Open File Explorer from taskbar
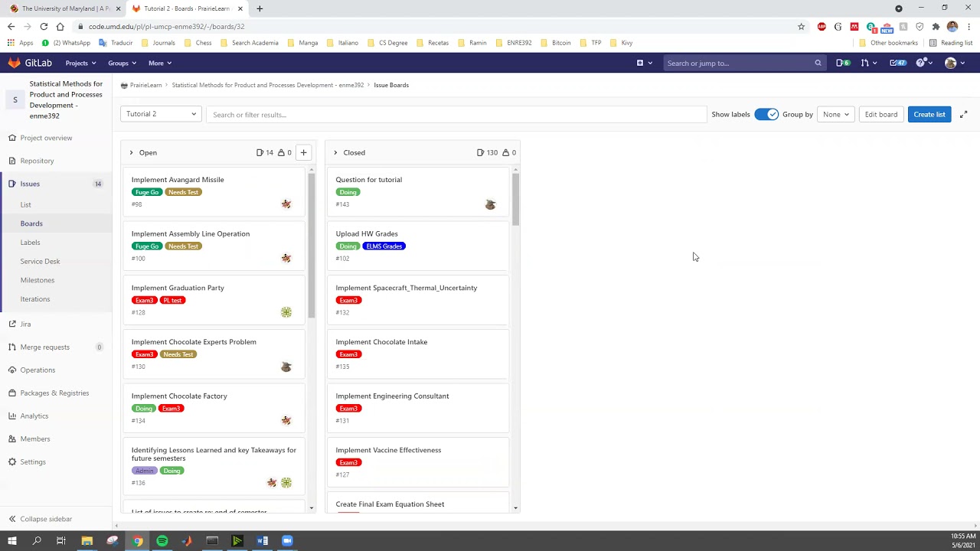Image resolution: width=980 pixels, height=551 pixels. tap(87, 541)
